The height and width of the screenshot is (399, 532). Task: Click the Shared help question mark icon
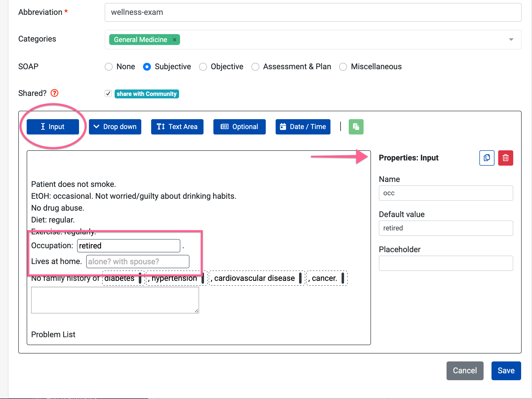(x=54, y=93)
